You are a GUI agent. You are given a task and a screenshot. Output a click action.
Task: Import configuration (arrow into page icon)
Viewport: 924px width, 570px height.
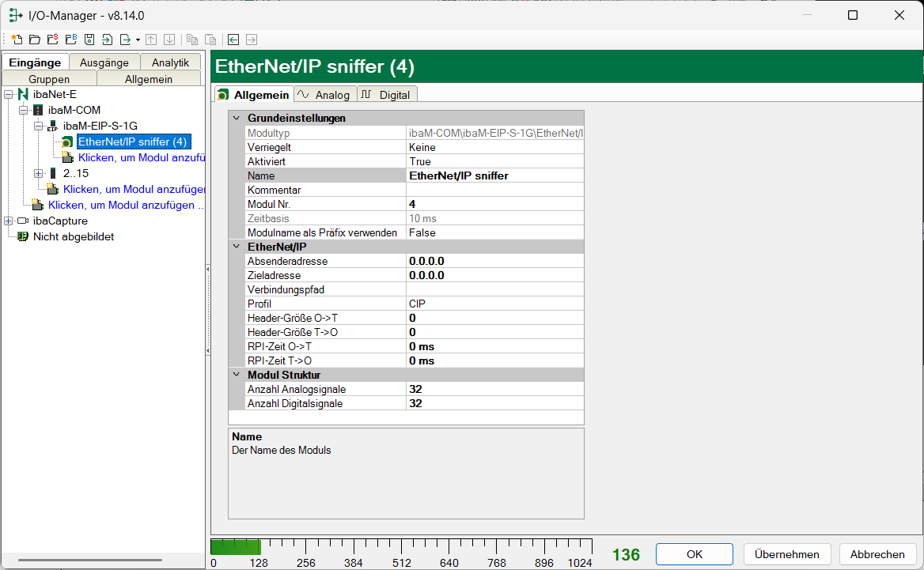pos(108,40)
